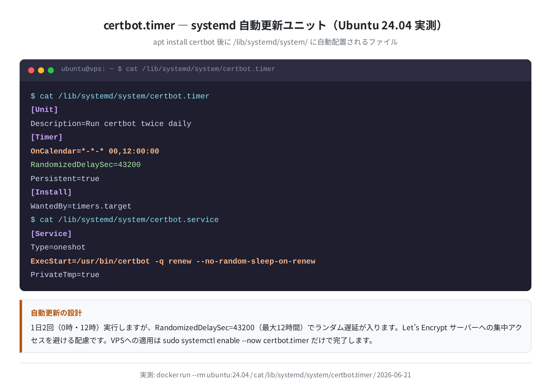The image size is (551, 392).
Task: Click the 'cat certbot.service' command line
Action: [x=125, y=220]
